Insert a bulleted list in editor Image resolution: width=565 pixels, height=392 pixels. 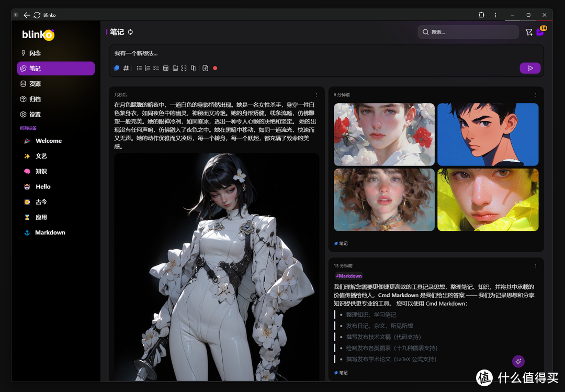click(x=139, y=68)
